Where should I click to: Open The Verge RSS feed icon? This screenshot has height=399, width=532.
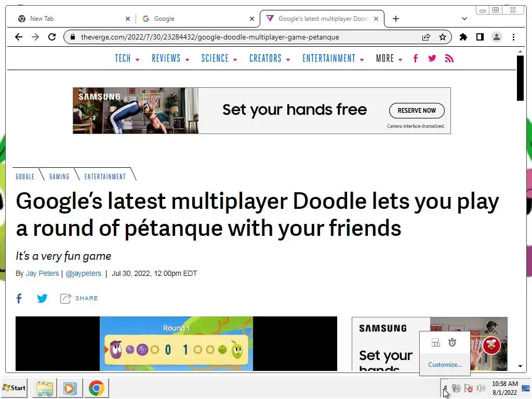(449, 58)
